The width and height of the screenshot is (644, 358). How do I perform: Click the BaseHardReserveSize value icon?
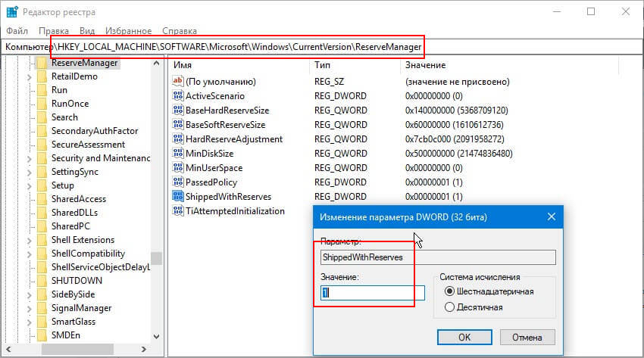178,110
